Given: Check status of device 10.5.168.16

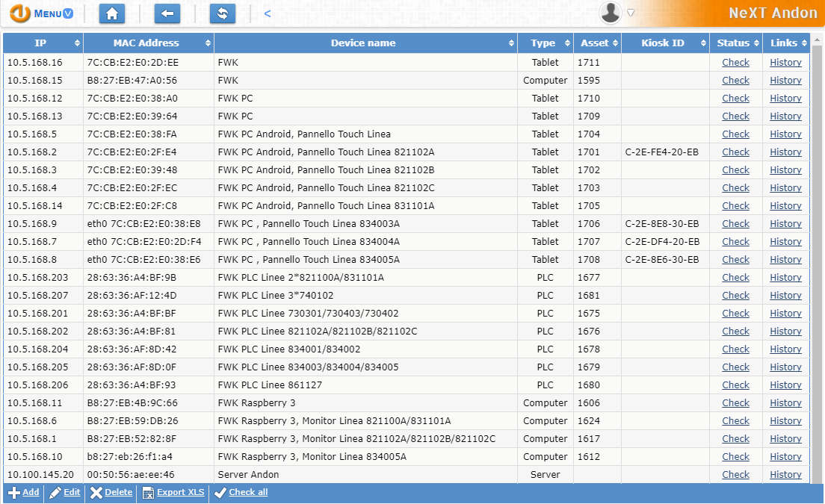Looking at the screenshot, I should (x=735, y=62).
